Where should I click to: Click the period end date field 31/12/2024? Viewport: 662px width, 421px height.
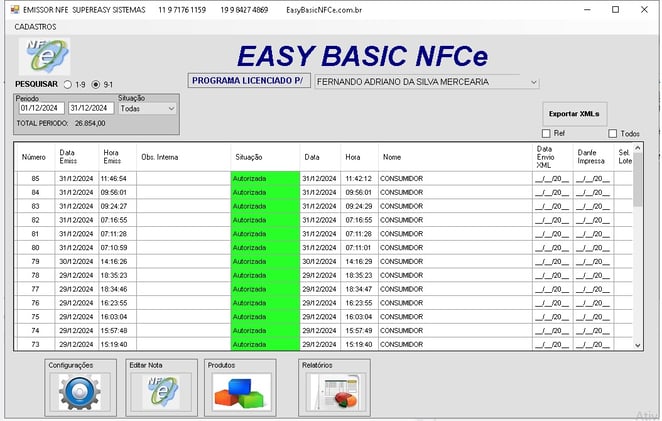point(91,108)
